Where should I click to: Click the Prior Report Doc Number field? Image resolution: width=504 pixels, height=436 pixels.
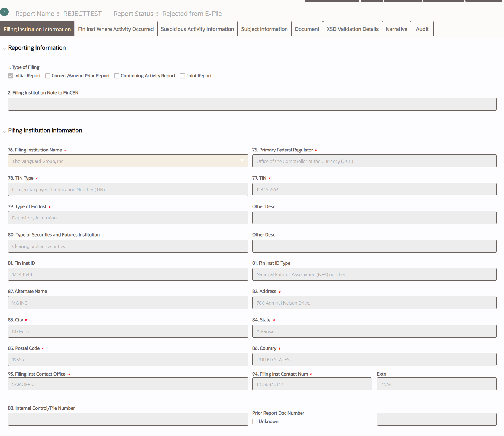(x=437, y=419)
